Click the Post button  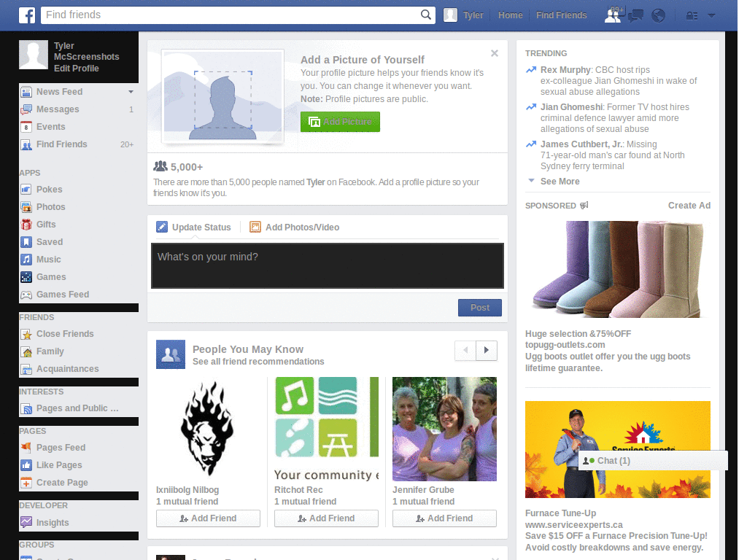(x=480, y=308)
